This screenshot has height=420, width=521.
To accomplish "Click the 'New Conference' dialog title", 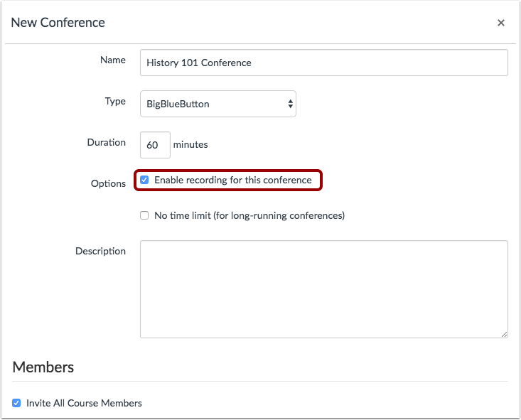I will click(58, 23).
